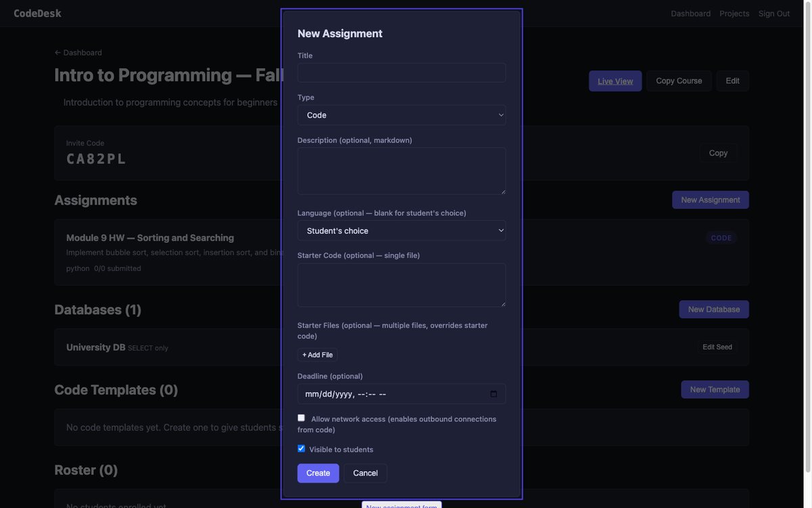Open the deadline calendar picker icon
Image resolution: width=812 pixels, height=508 pixels.
click(x=493, y=394)
